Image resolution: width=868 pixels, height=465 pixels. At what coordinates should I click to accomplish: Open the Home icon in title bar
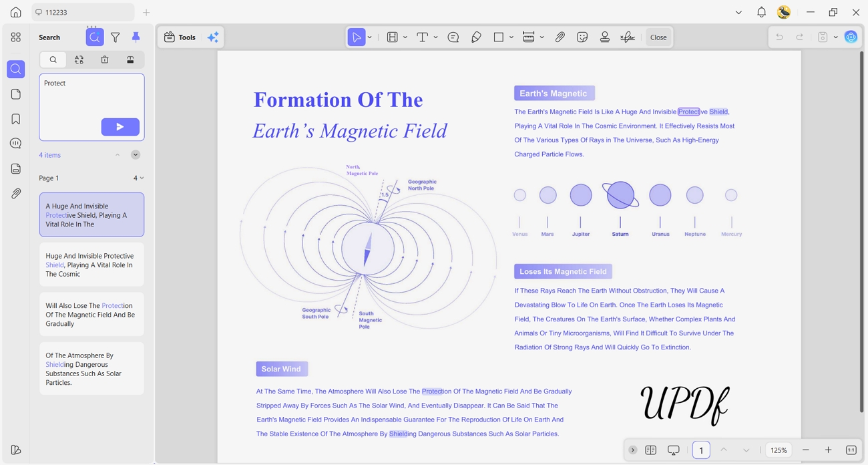[x=15, y=12]
